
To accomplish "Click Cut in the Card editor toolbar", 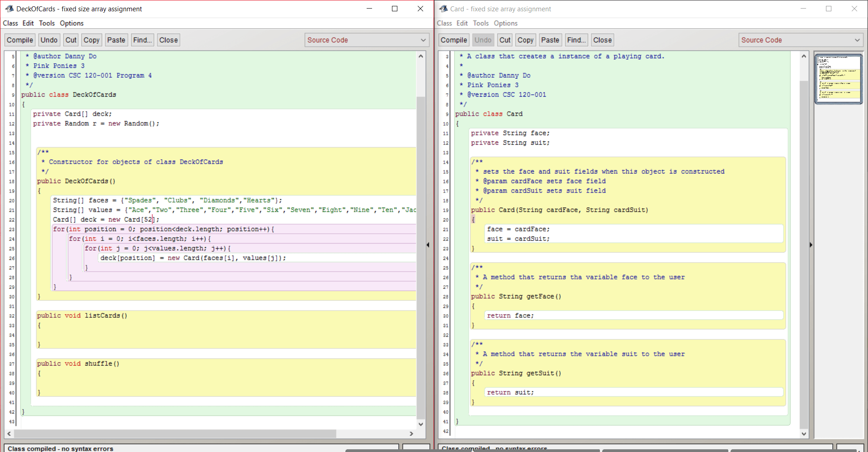I will click(505, 40).
